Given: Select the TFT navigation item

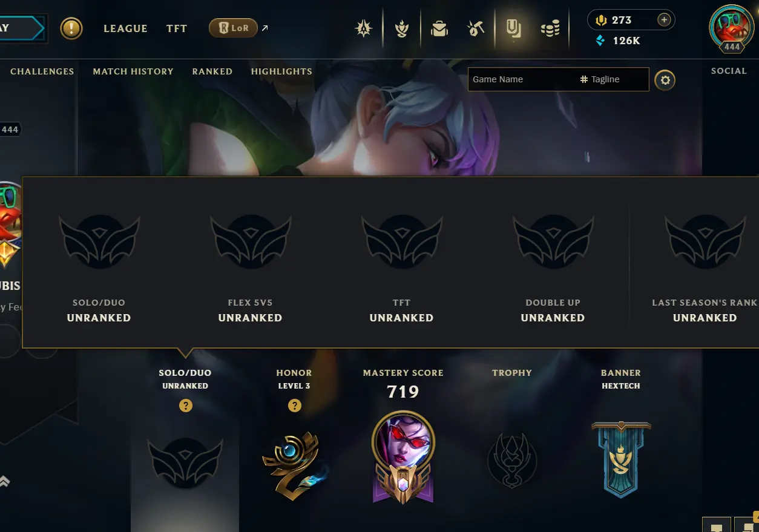Looking at the screenshot, I should click(x=177, y=28).
